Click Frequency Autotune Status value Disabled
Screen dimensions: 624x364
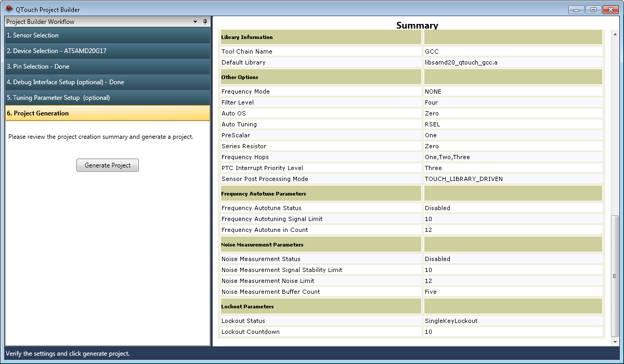click(x=437, y=208)
